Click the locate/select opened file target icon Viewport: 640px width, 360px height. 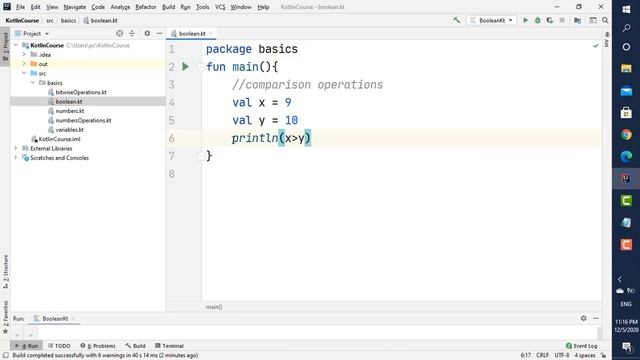120,33
